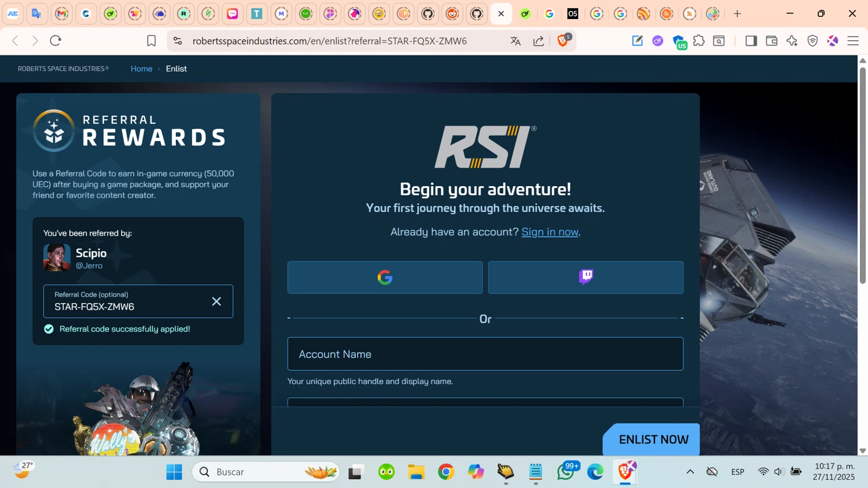The height and width of the screenshot is (488, 868).
Task: Share this page icon
Action: (x=539, y=41)
